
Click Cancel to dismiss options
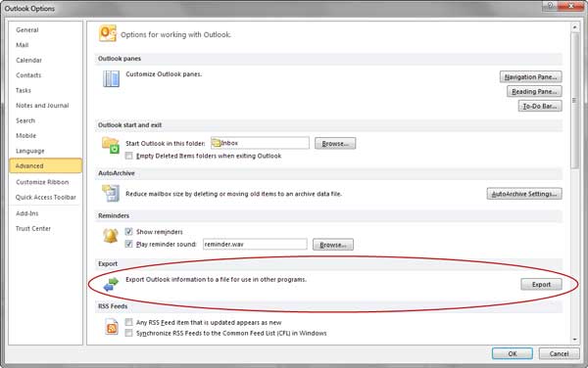click(x=559, y=353)
